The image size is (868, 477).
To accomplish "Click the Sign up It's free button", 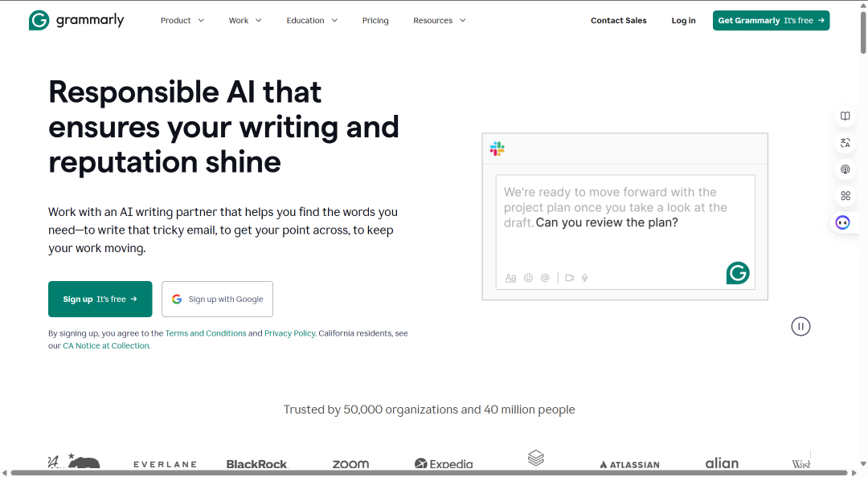I will click(x=100, y=299).
